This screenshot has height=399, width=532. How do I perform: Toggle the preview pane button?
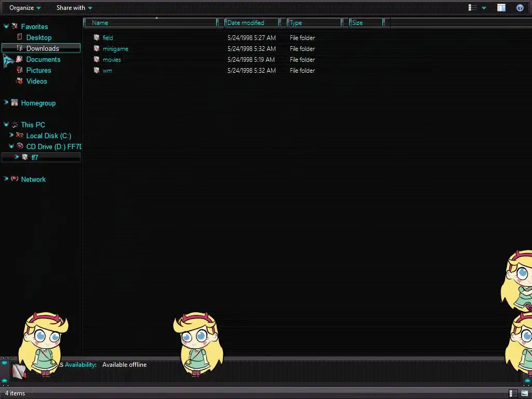pyautogui.click(x=501, y=7)
